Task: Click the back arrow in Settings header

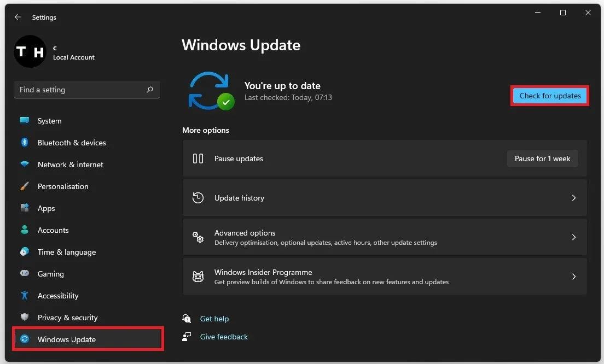Action: point(18,17)
